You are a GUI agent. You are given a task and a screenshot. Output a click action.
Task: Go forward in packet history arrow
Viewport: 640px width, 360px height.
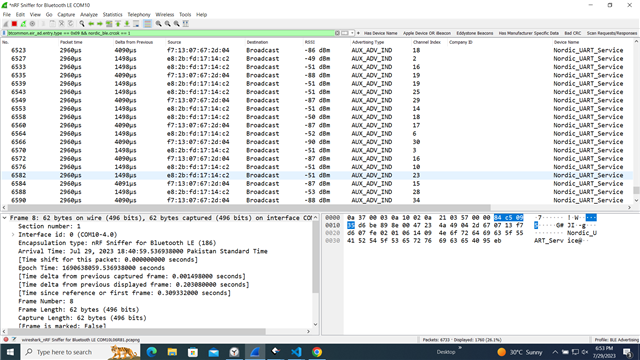(x=100, y=24)
